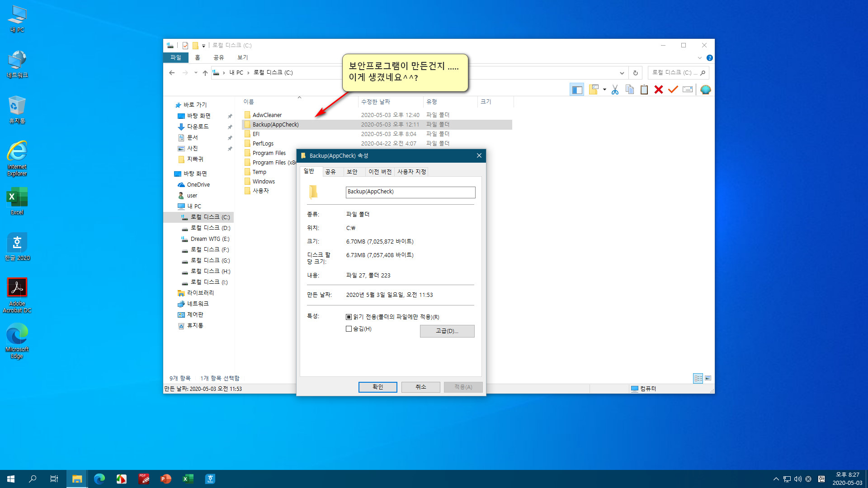The image size is (868, 488).
Task: Click the scissors Cut icon
Action: click(x=615, y=89)
